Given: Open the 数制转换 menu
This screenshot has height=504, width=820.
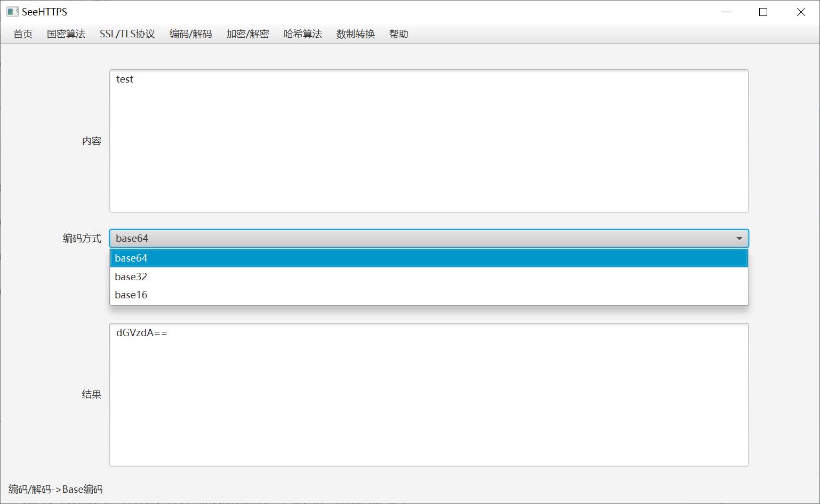Looking at the screenshot, I should (356, 34).
